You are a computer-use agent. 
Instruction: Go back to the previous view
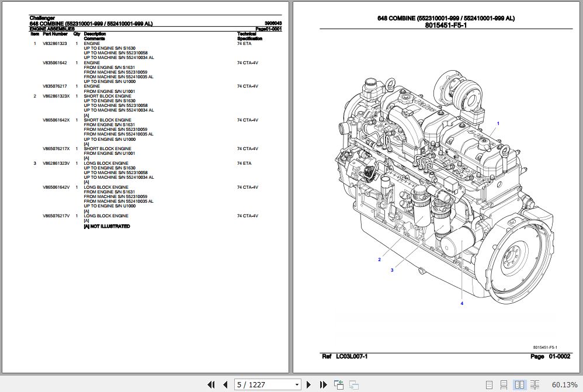(x=338, y=384)
